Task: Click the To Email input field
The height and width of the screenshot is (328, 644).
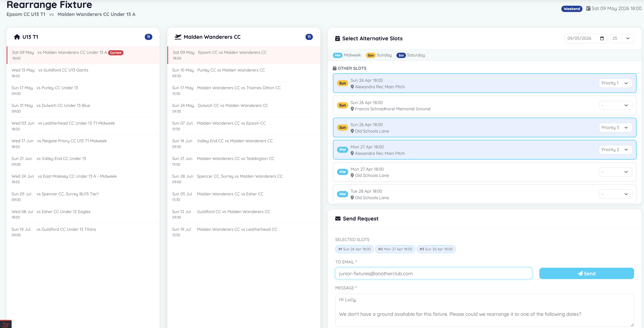Action: (433, 274)
